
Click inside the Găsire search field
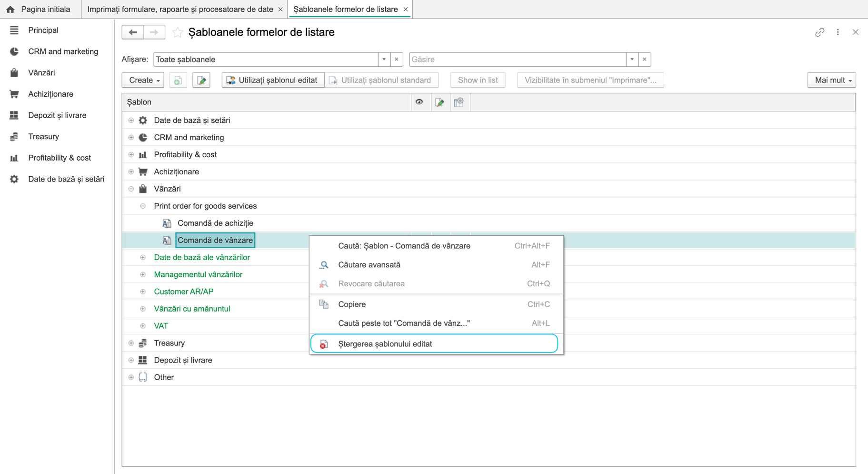pos(518,60)
